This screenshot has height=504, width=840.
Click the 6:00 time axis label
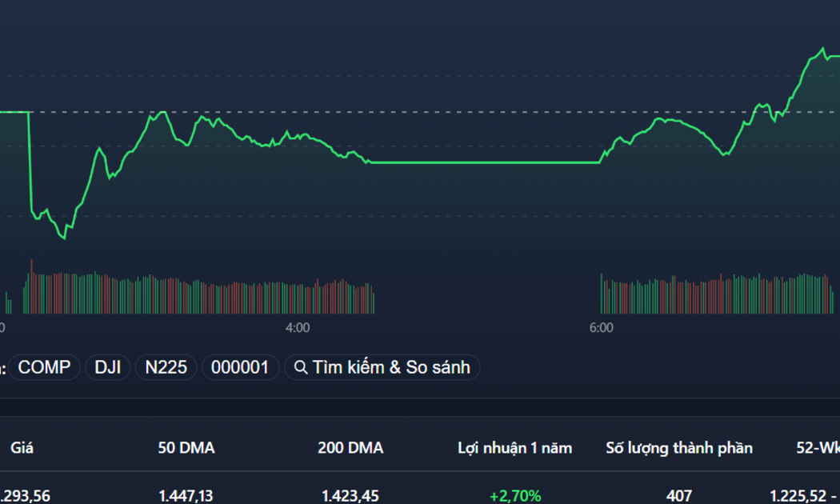coord(602,328)
